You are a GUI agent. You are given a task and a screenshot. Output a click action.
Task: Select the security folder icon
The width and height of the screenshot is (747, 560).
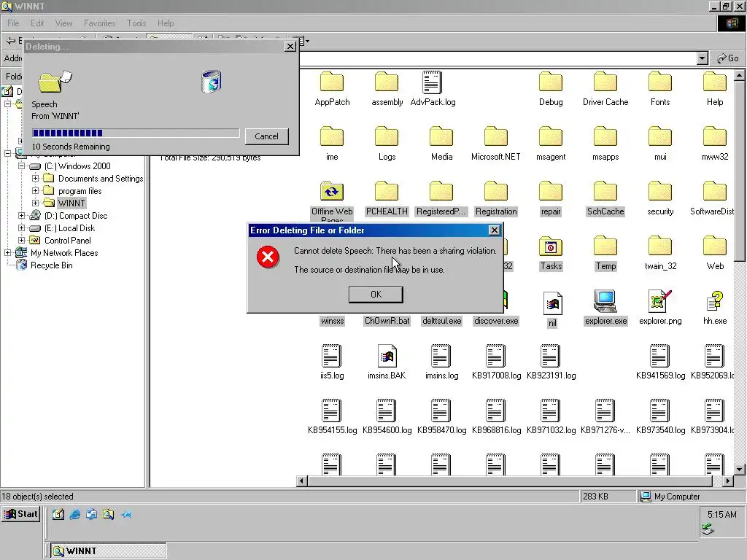[659, 191]
